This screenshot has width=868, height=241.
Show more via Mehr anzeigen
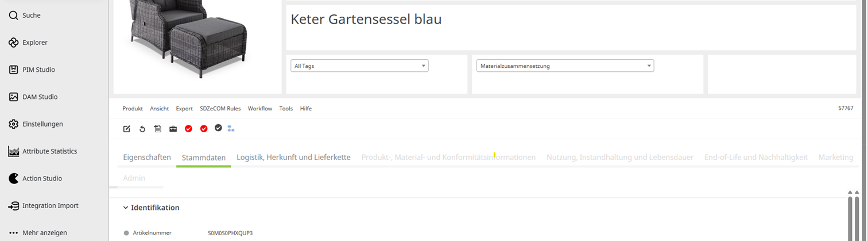(38, 233)
